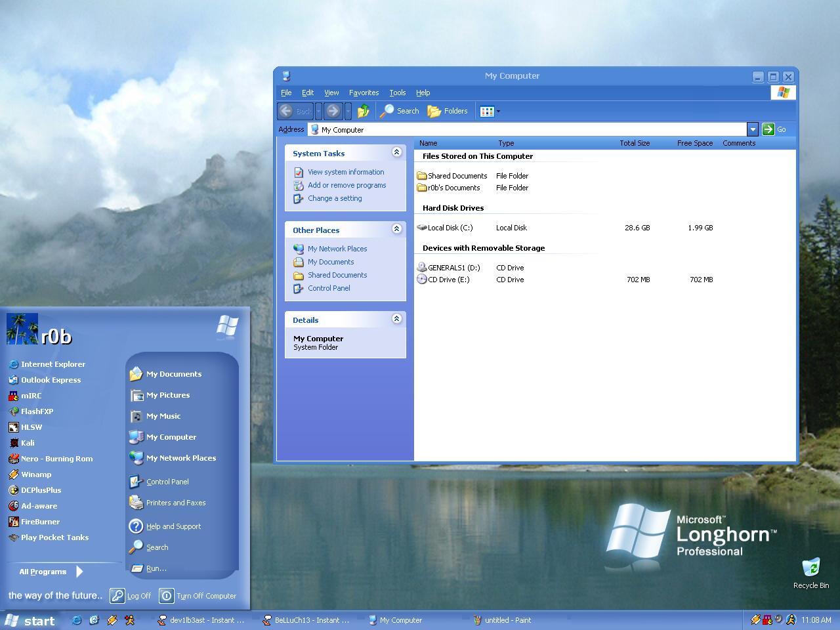This screenshot has height=630, width=840.
Task: Launch Kali from Start menu
Action: point(22,443)
